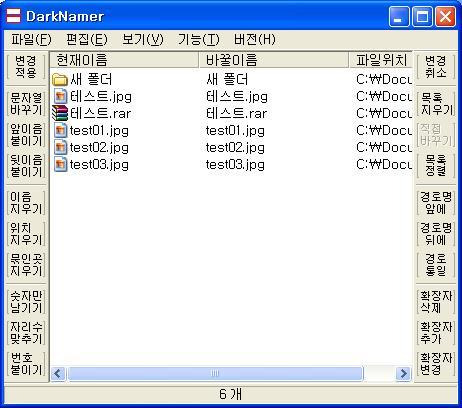Image resolution: width=462 pixels, height=408 pixels.
Task: Click the 변경 적용 button
Action: point(26,67)
